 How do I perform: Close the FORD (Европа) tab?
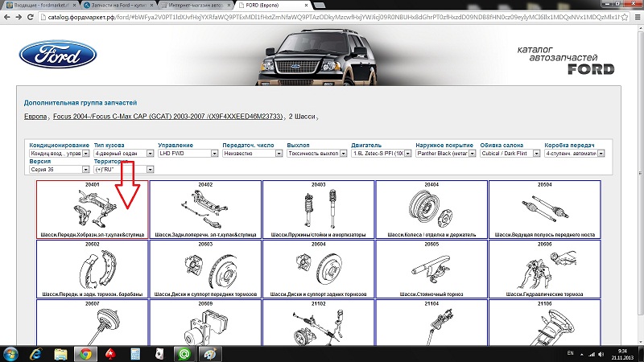tap(306, 6)
